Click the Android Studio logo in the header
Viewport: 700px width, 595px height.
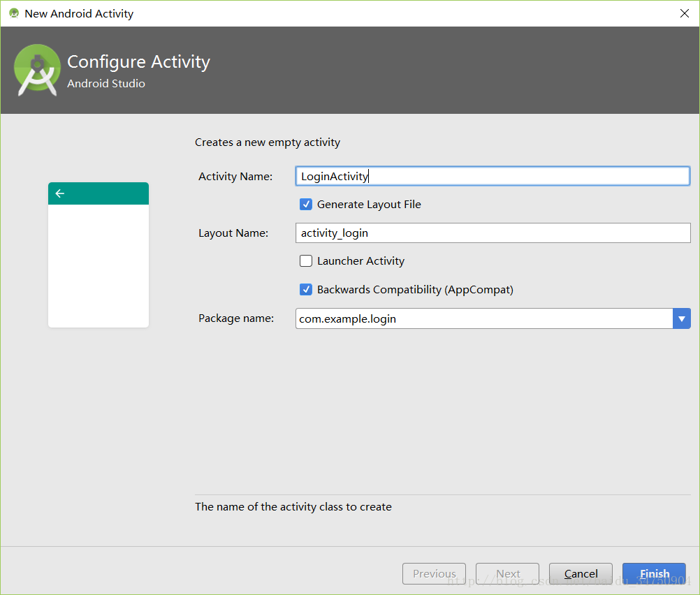(x=37, y=70)
